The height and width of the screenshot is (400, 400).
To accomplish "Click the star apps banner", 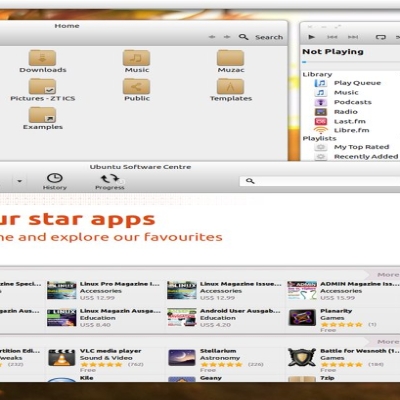I will pos(200,230).
